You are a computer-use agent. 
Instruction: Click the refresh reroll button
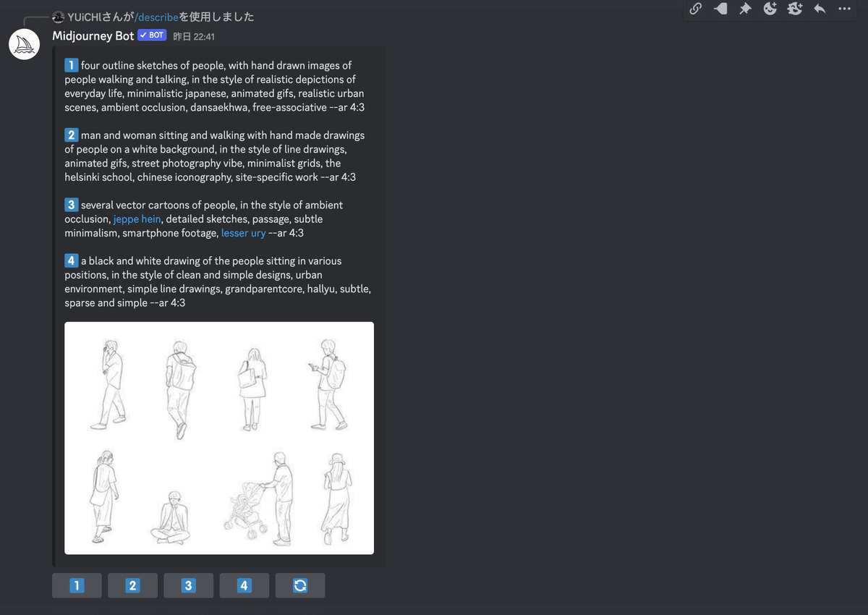[x=300, y=585]
